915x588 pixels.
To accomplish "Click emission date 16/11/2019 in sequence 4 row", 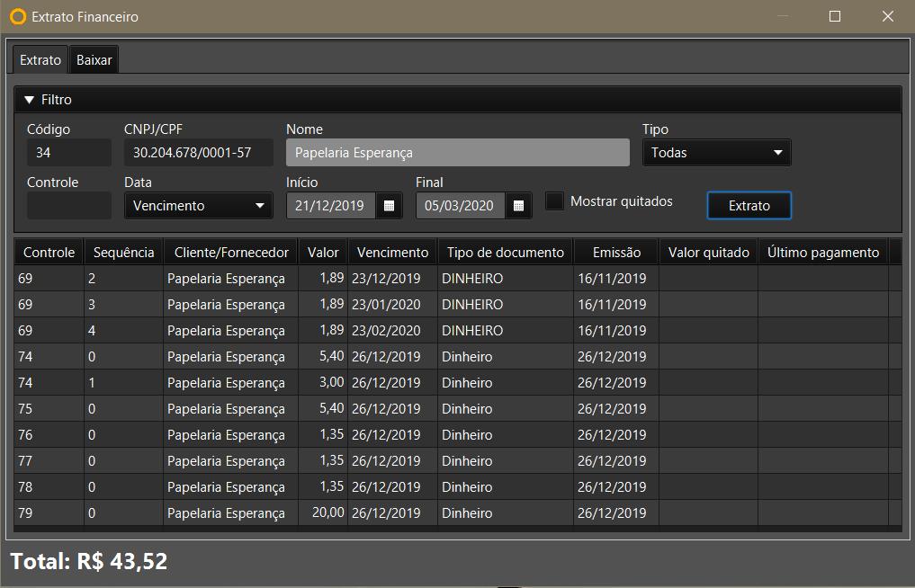I will click(x=612, y=331).
